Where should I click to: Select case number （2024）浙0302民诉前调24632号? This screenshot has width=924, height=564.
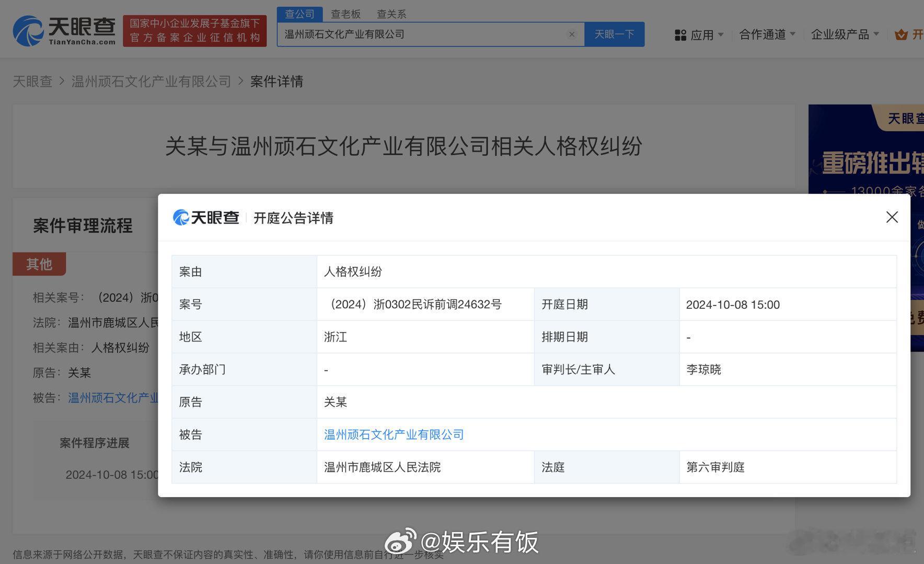413,304
